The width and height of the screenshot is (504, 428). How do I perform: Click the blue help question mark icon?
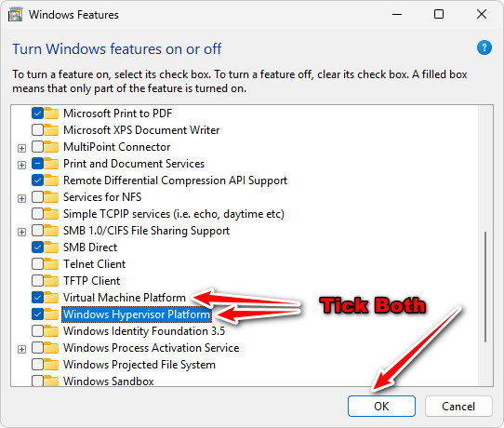click(484, 47)
